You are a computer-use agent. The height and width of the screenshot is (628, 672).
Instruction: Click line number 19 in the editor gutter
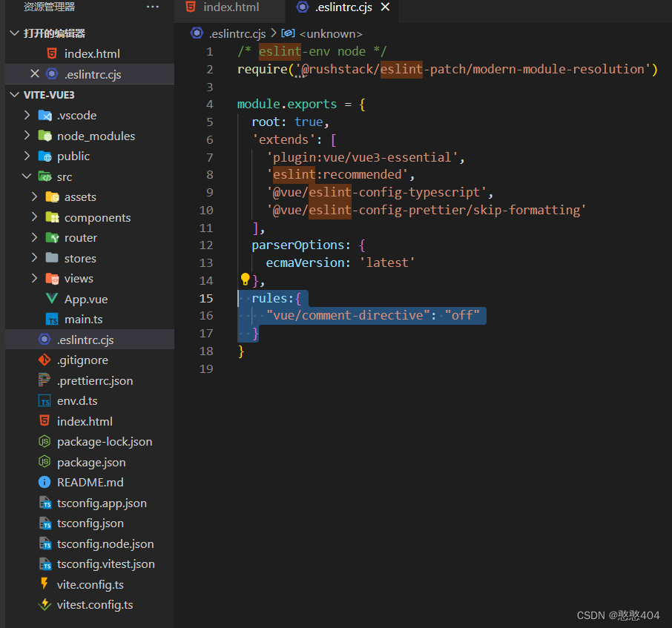coord(207,368)
